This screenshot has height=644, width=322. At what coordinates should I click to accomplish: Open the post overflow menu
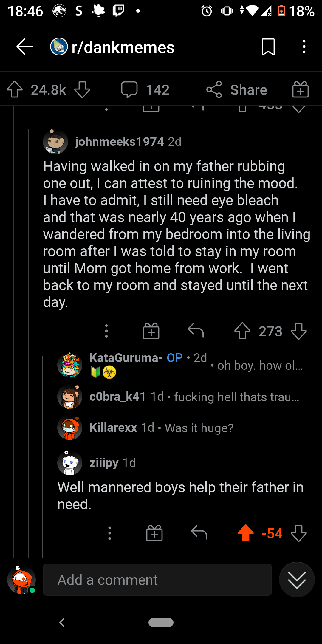click(304, 47)
